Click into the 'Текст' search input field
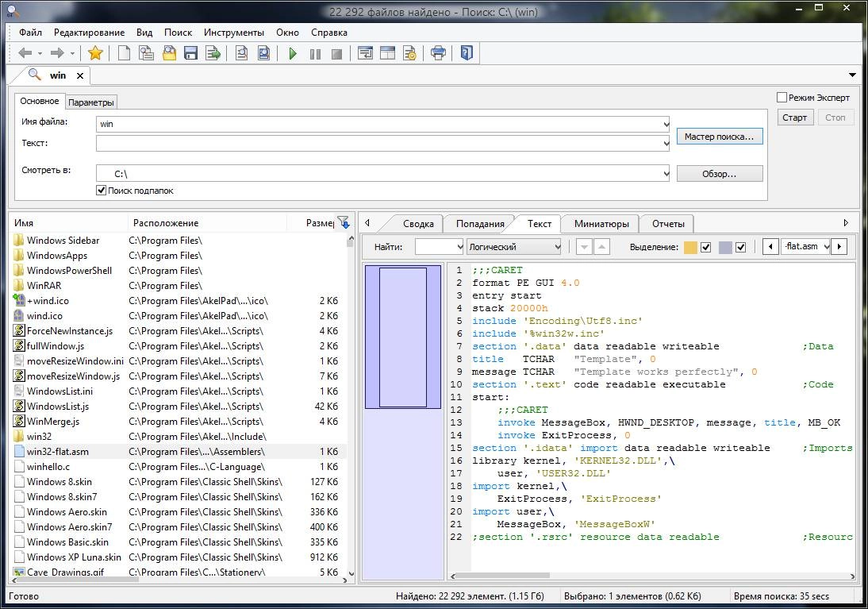This screenshot has width=868, height=609. [378, 144]
